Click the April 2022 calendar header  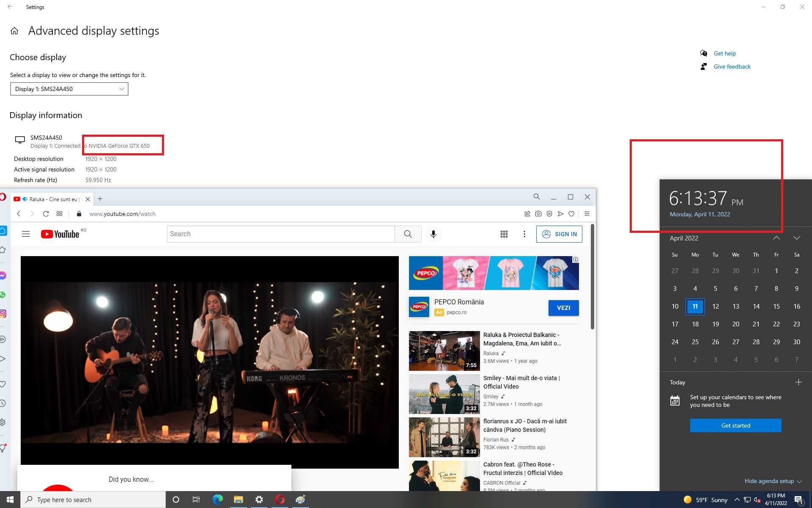tap(684, 238)
